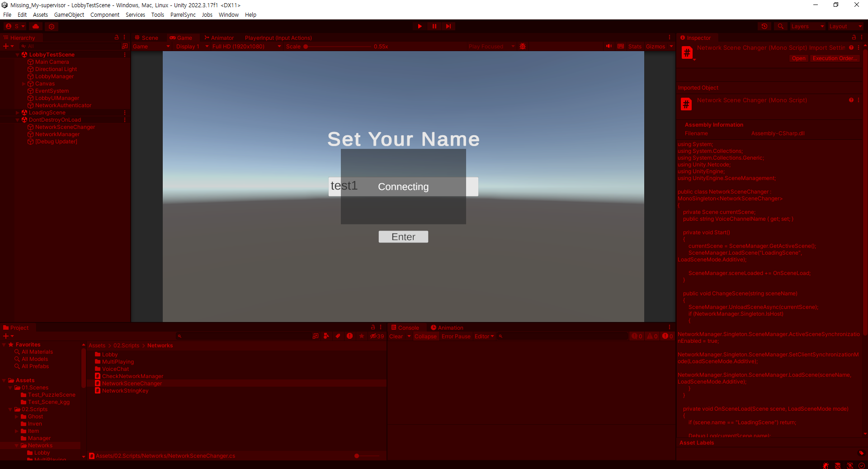Switch to the PlayerInput (Input Actions) tab

coord(278,38)
